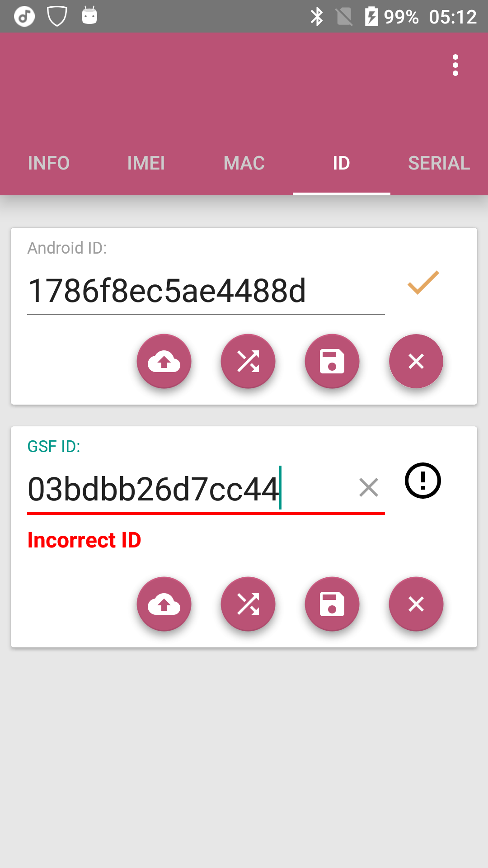
Task: Go to the MAC tab
Action: 244,163
